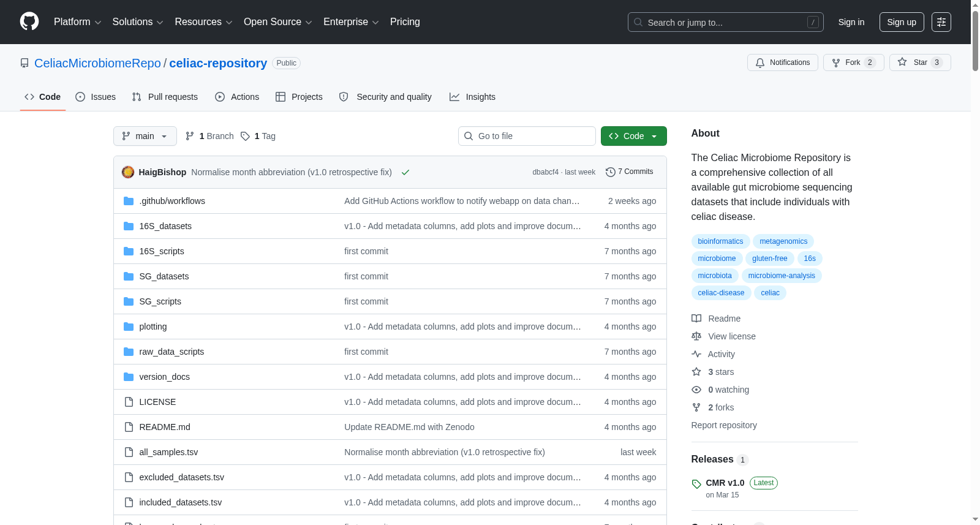
Task: Focus the Search or jump to field
Action: [x=726, y=22]
